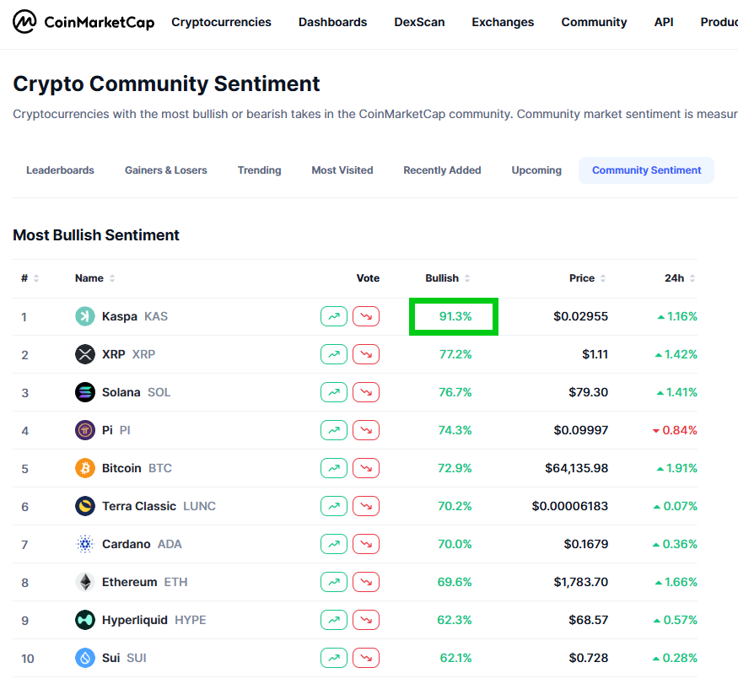Sort table by rank number column
The width and height of the screenshot is (738, 700).
[x=30, y=278]
